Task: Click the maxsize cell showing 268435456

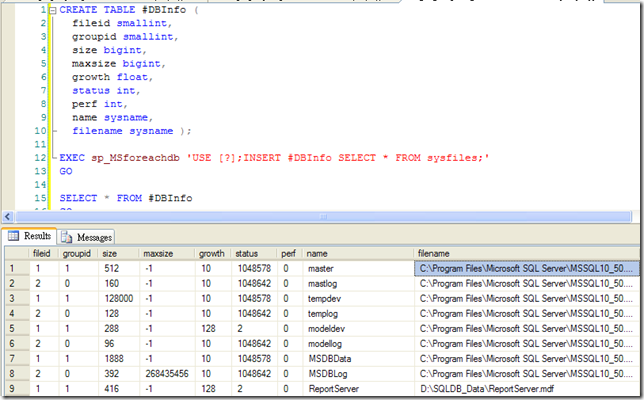Action: coord(168,374)
